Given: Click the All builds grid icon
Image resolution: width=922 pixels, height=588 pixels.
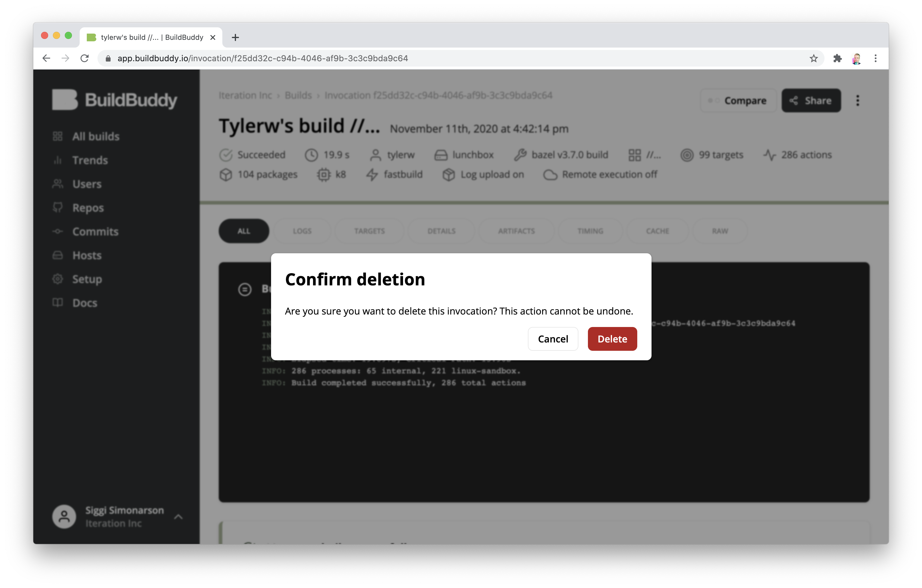Looking at the screenshot, I should 57,136.
